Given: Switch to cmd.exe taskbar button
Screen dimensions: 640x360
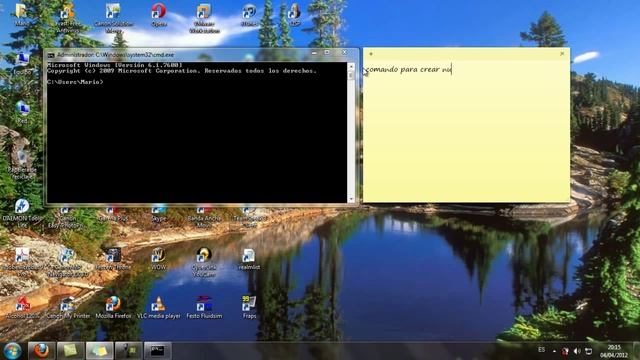Looking at the screenshot, I should coord(158,351).
